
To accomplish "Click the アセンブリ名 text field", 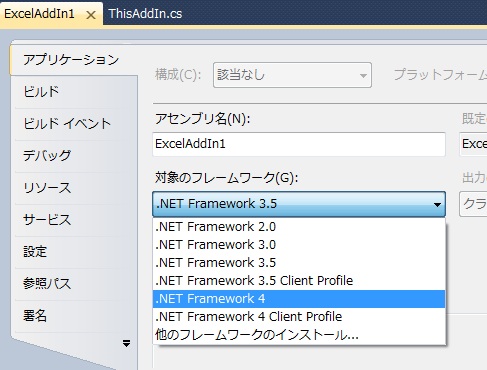I will pos(299,144).
